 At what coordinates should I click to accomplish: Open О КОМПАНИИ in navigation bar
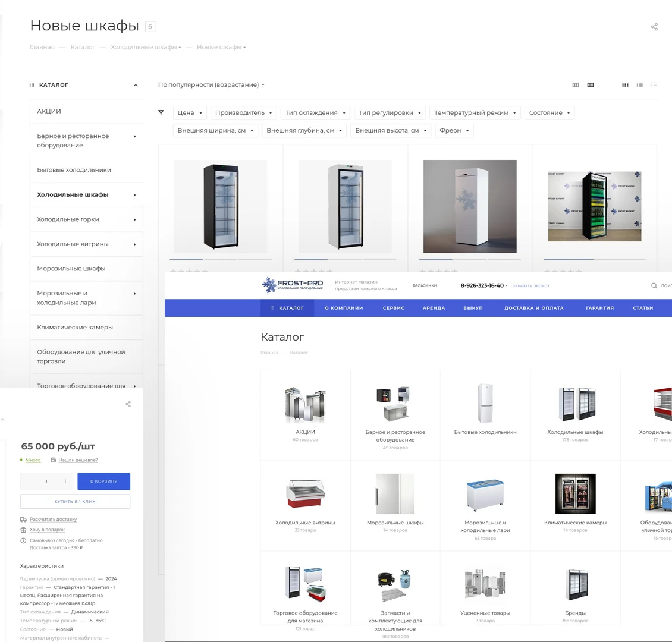click(344, 308)
